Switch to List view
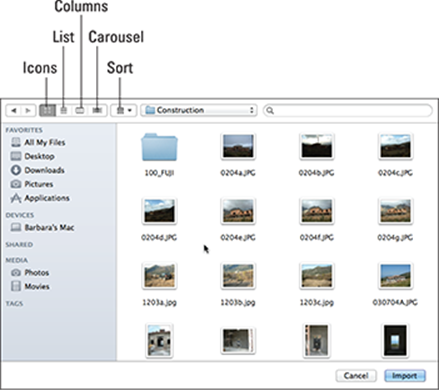The width and height of the screenshot is (439, 390). click(64, 110)
